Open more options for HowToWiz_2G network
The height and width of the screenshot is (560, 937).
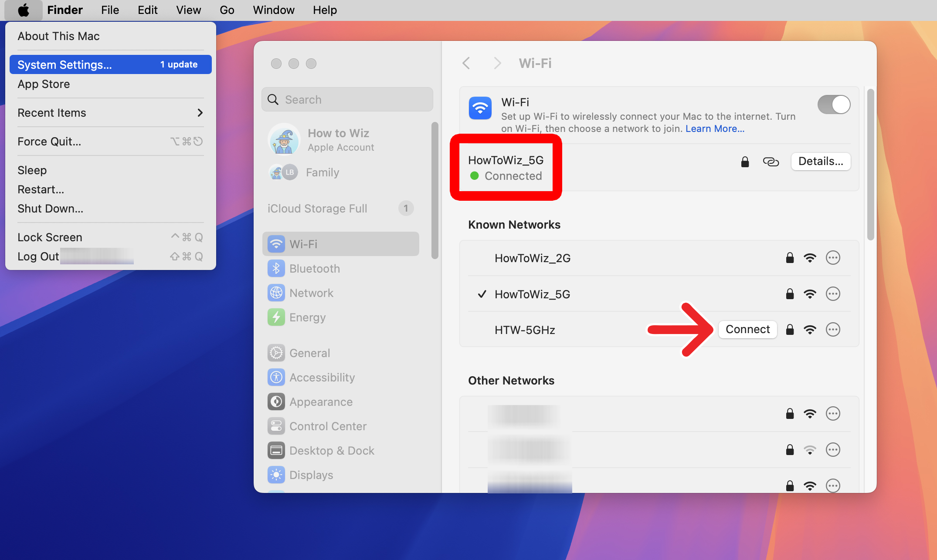(833, 257)
